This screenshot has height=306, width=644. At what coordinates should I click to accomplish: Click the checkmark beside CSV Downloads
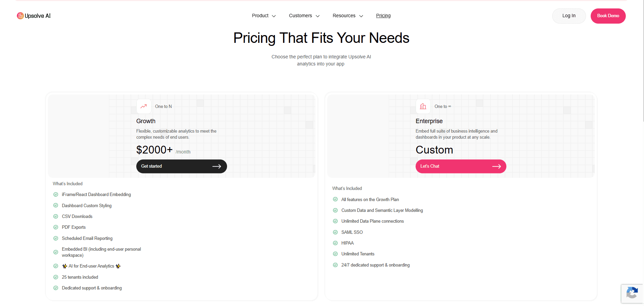pyautogui.click(x=56, y=216)
